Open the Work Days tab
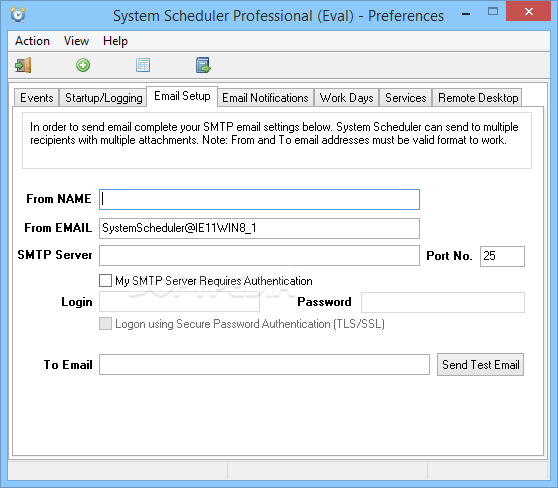 (347, 98)
